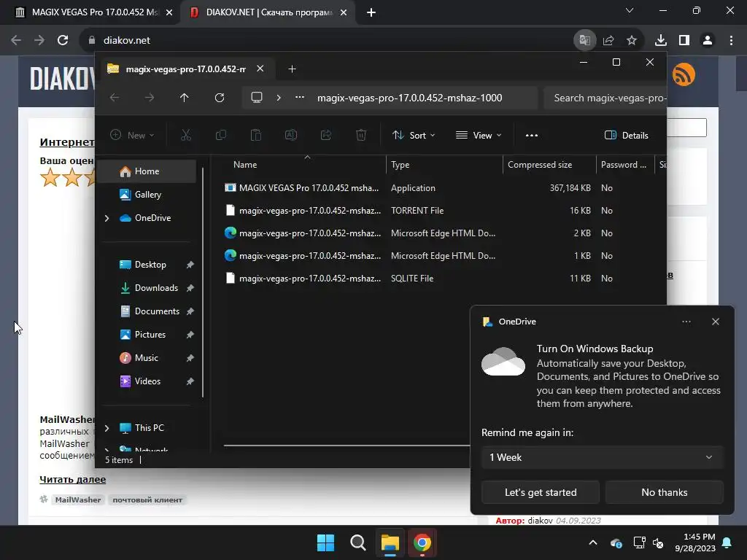747x560 pixels.
Task: Open the New dropdown in Explorer toolbar
Action: 132,135
